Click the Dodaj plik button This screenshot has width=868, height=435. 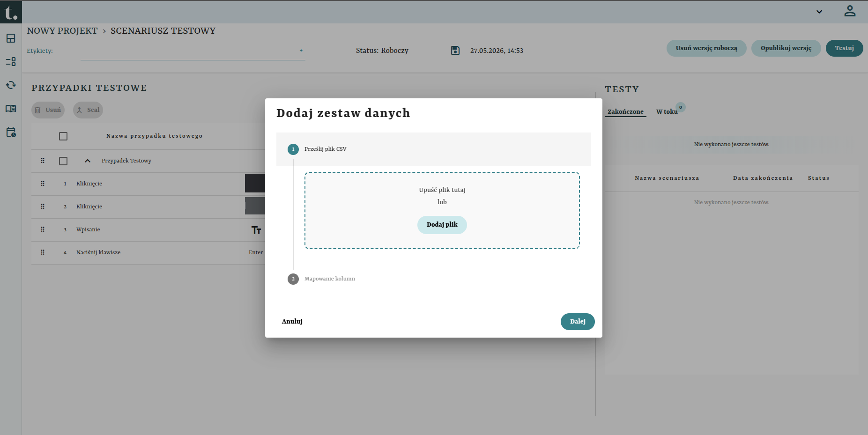point(442,225)
